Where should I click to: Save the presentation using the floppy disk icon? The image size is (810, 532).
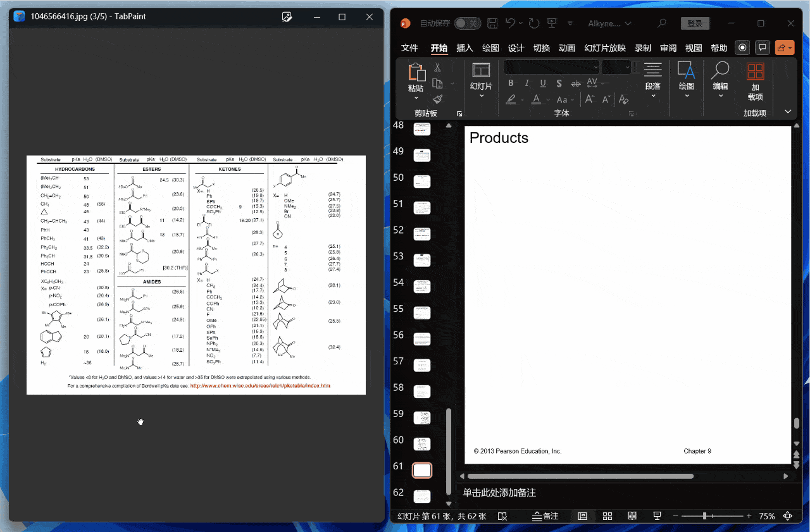(x=493, y=23)
